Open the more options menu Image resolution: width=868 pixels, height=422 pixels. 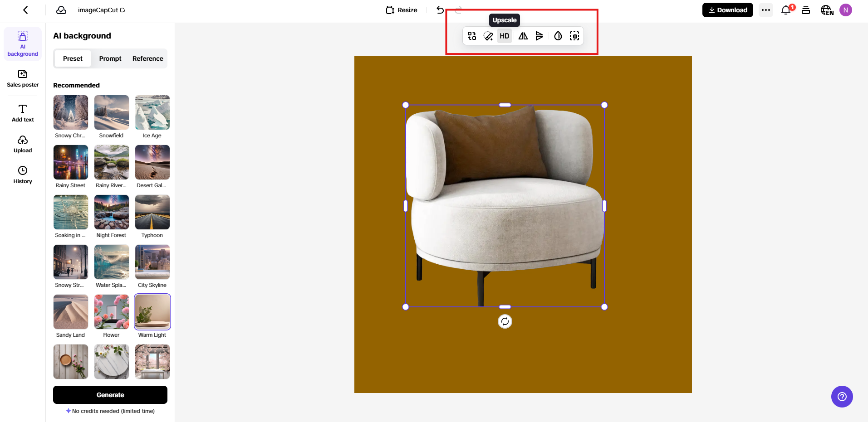[x=765, y=10]
